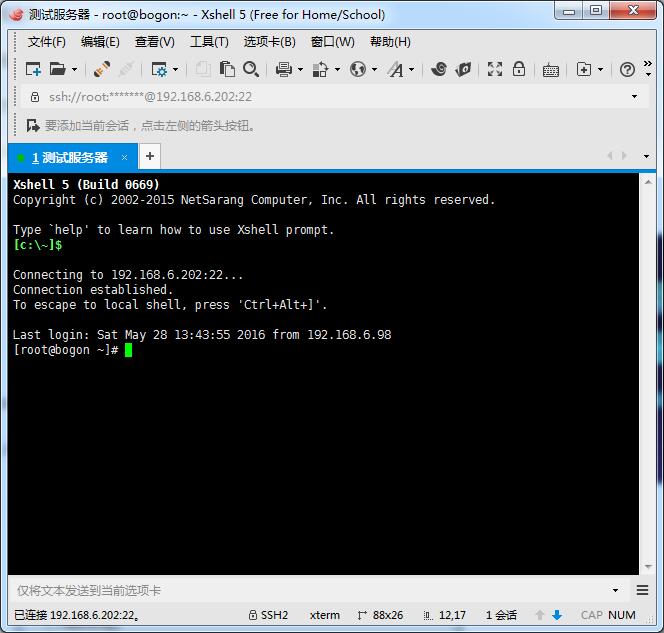Click the Print icon
The width and height of the screenshot is (664, 633).
[x=284, y=69]
